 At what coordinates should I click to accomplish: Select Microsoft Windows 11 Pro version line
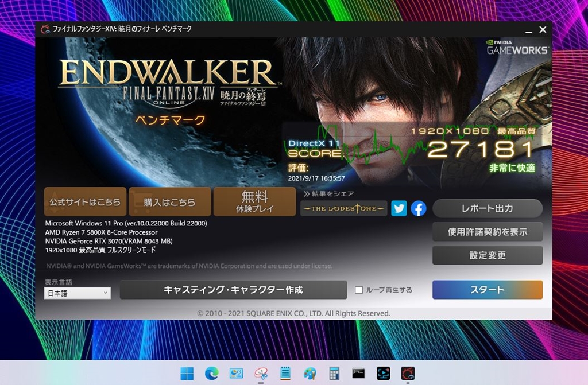[x=126, y=223]
